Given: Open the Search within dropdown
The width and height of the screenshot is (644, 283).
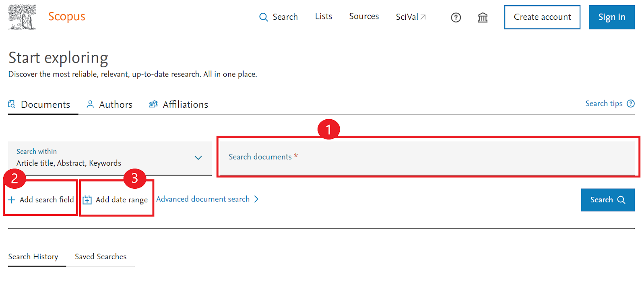Looking at the screenshot, I should point(110,158).
